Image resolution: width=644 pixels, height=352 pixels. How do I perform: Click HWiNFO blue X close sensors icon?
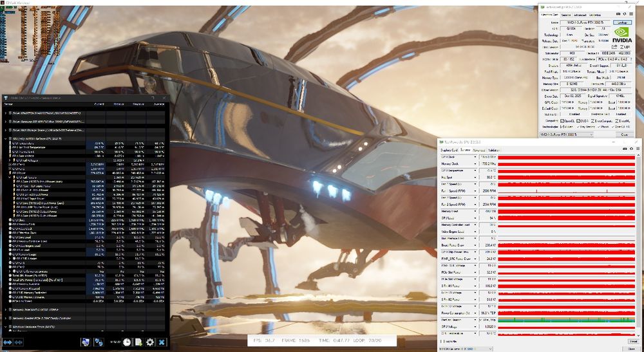(x=162, y=342)
